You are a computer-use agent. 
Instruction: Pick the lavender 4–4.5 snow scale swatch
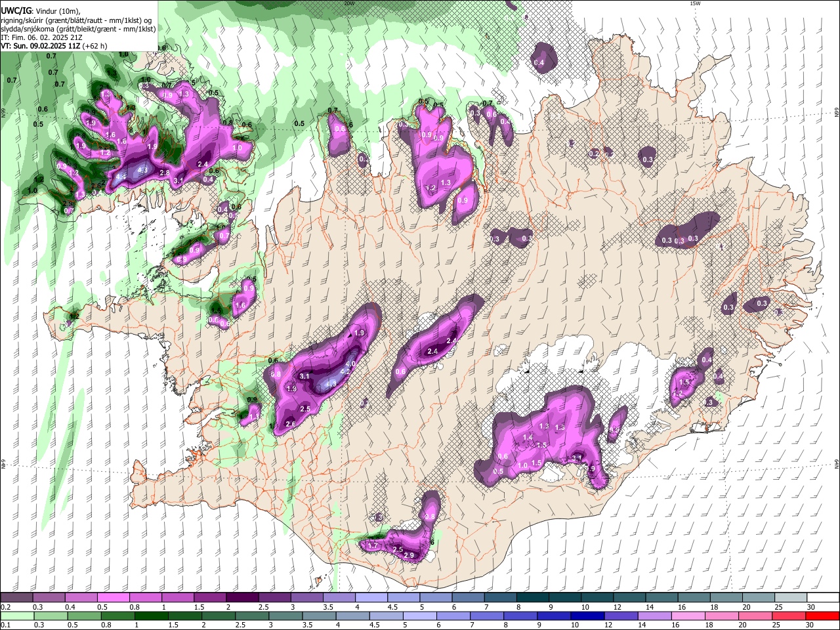click(370, 598)
